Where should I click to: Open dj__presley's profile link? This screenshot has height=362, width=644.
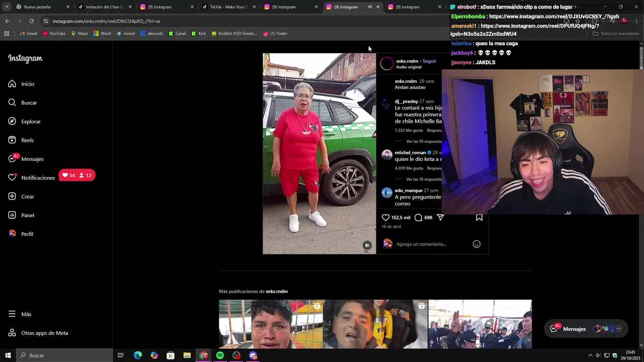407,102
